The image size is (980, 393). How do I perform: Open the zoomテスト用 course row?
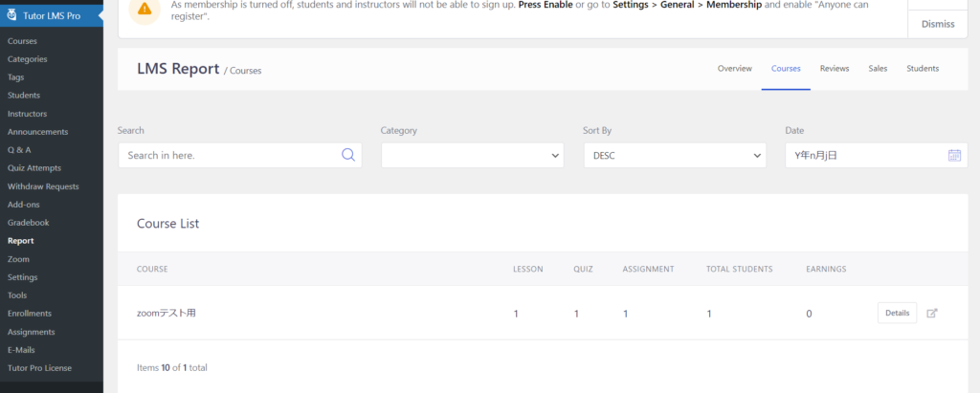(x=166, y=314)
